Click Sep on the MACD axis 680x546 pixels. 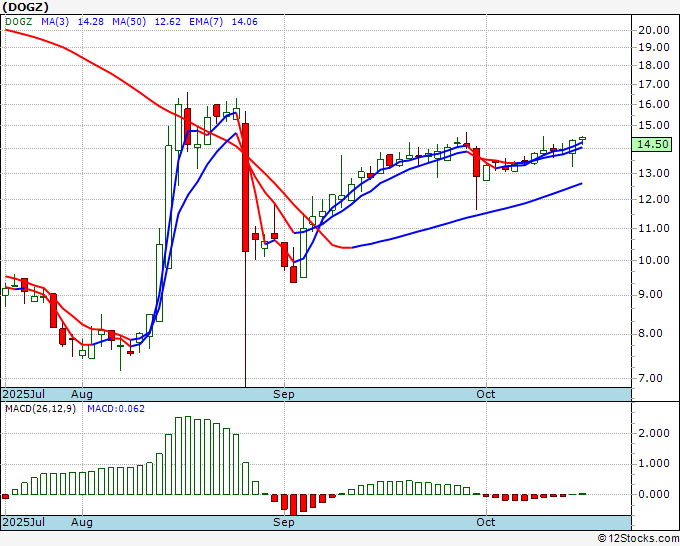(284, 522)
